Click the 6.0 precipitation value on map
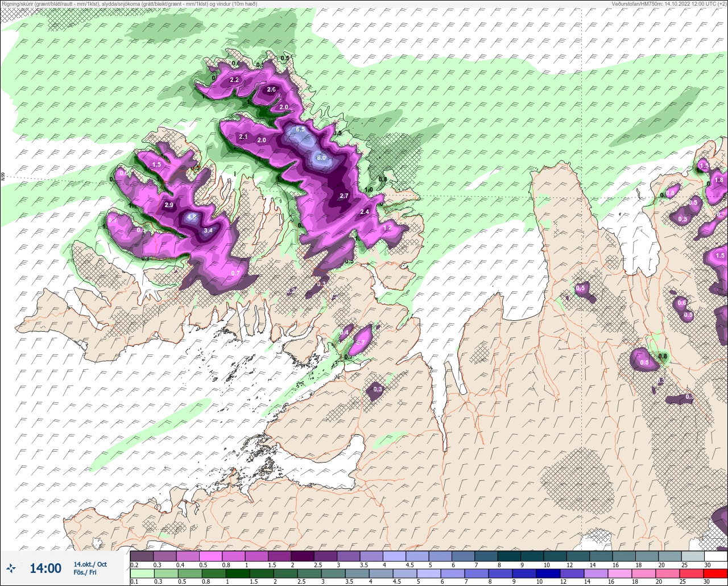Screen dimensions: 728x586 pyautogui.click(x=321, y=158)
